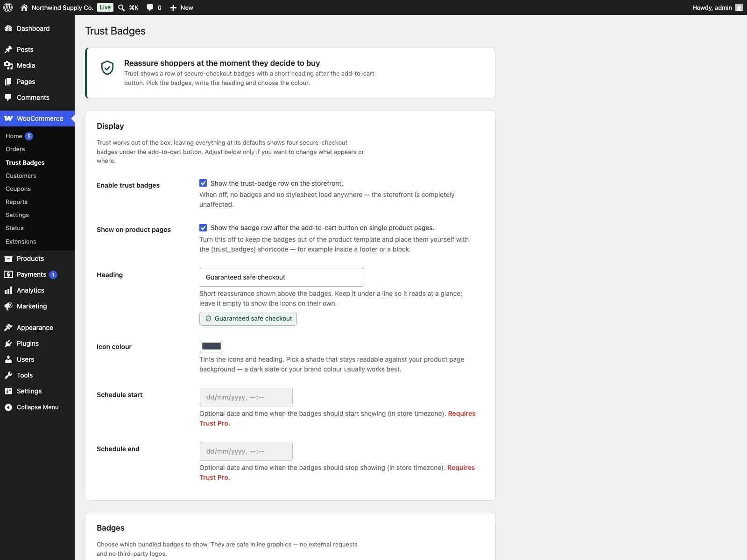Click the shield icon in heading preview
This screenshot has height=560, width=747.
[208, 319]
